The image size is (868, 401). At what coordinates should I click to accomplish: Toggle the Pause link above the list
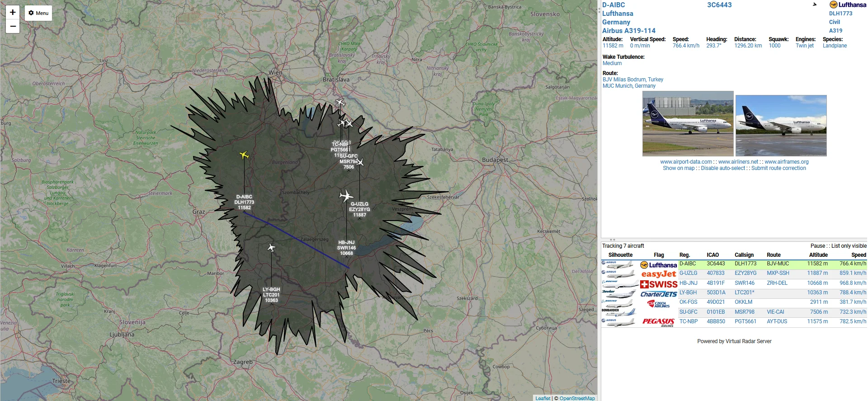(x=817, y=246)
